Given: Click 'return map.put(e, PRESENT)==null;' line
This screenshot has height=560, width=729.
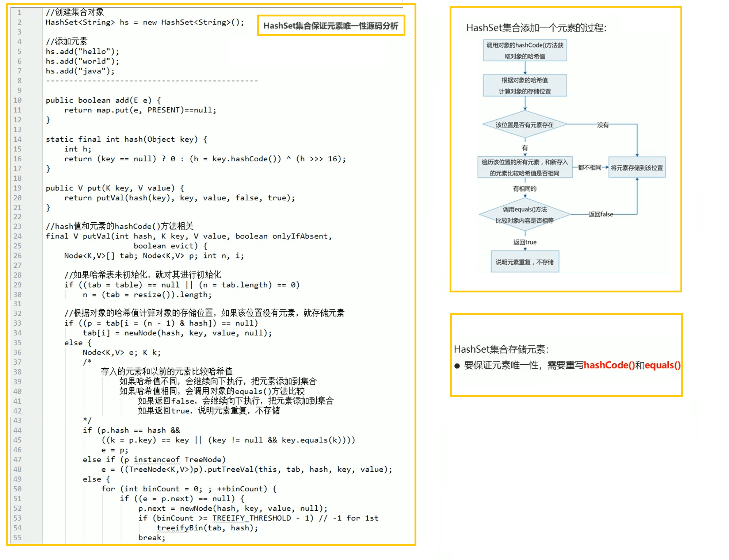Looking at the screenshot, I should pyautogui.click(x=140, y=110).
